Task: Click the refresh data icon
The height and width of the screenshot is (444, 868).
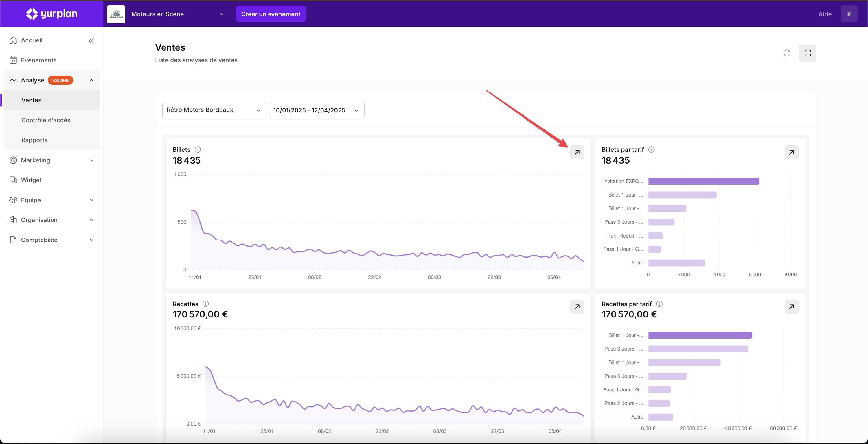Action: 787,53
